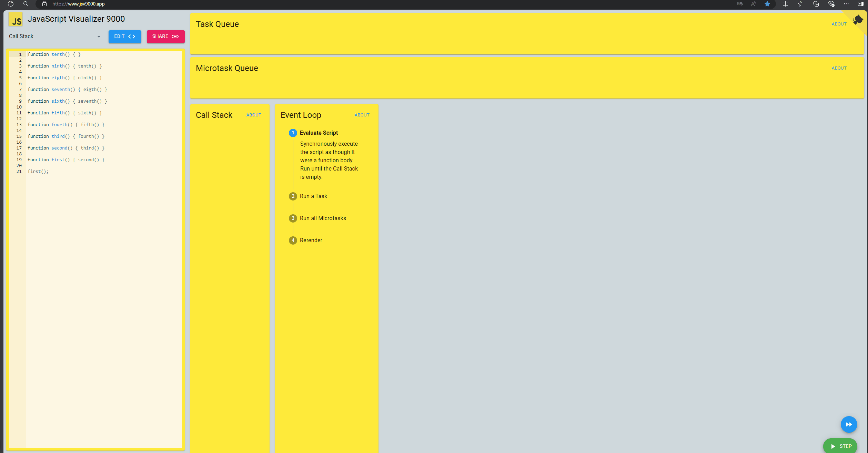The height and width of the screenshot is (453, 868).
Task: Select event loop step Run all Microtasks
Action: 323,218
